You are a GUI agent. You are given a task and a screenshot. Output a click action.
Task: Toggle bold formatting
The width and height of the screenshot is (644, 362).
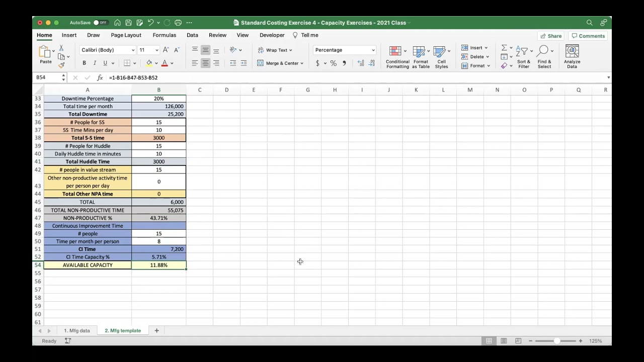tap(84, 63)
